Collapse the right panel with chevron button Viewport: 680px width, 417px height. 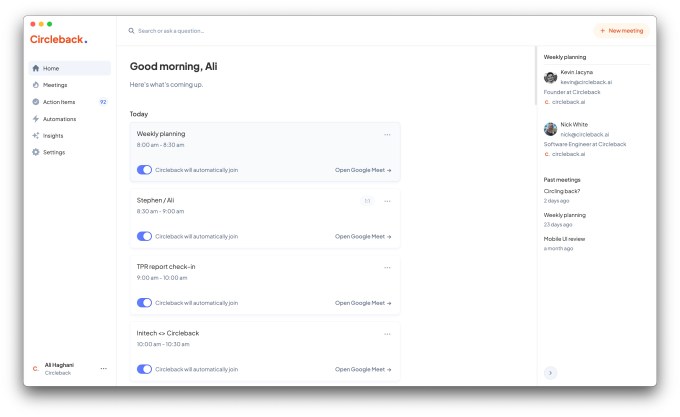pos(550,372)
